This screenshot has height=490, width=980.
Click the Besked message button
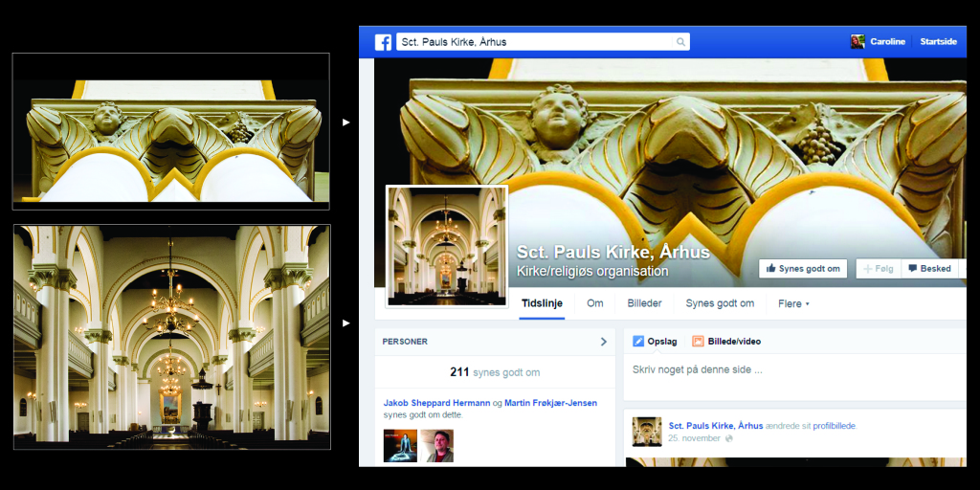929,269
